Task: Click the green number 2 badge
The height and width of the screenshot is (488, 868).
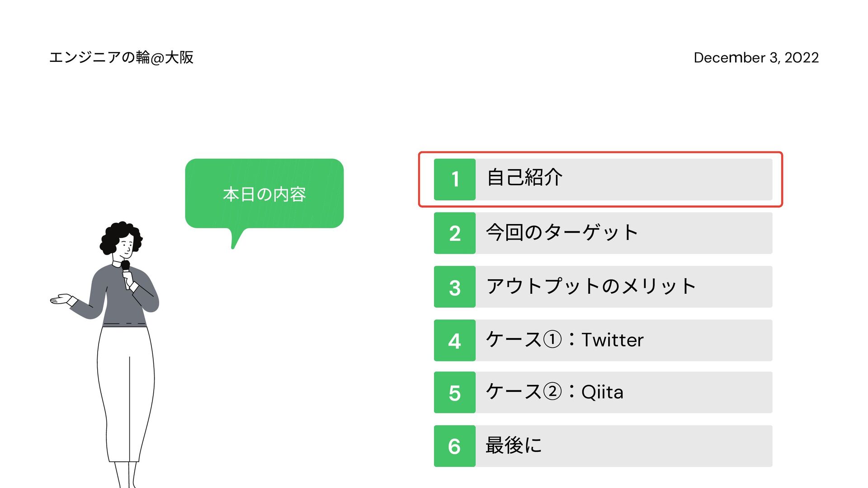Action: tap(455, 233)
